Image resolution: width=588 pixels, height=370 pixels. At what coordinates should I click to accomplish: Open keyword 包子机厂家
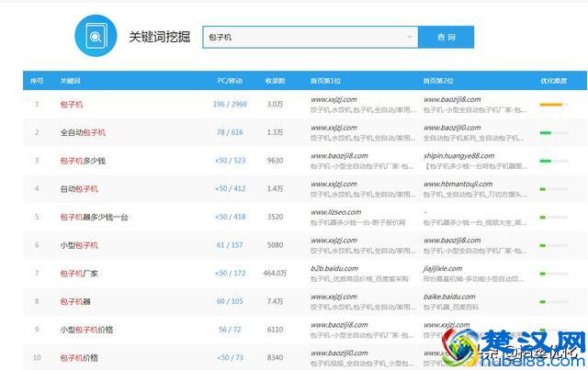(x=79, y=274)
